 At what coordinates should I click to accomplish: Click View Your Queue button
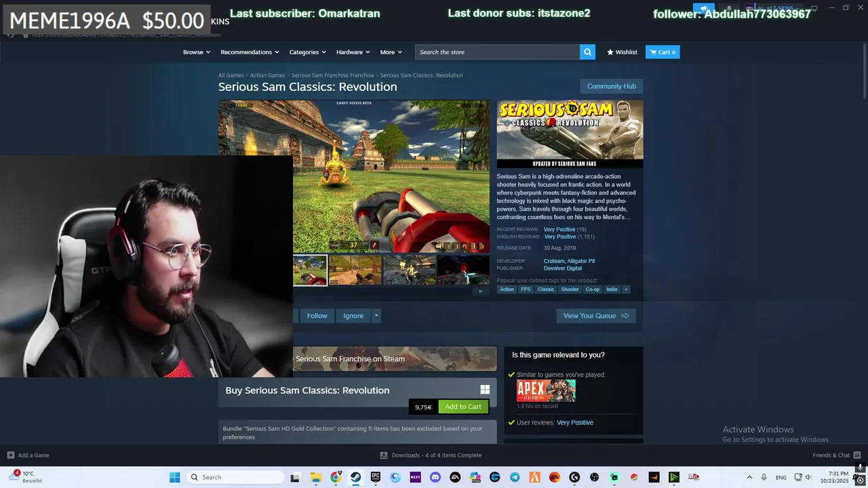(596, 316)
